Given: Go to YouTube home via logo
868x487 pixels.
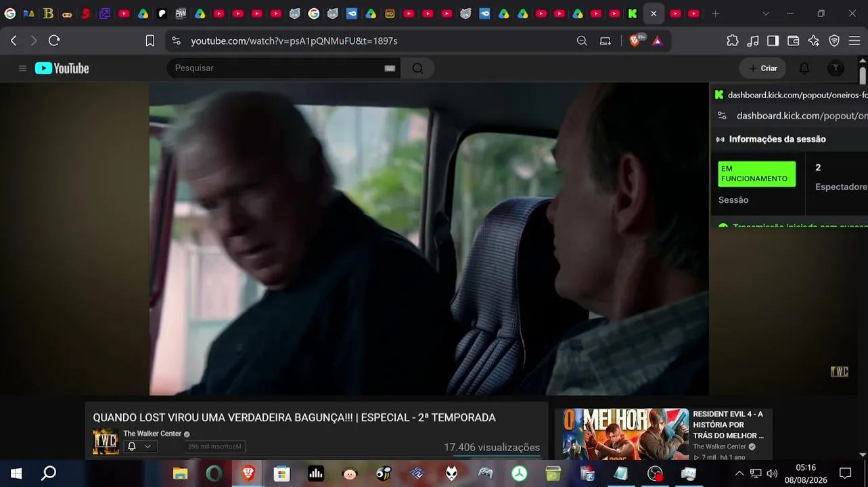Looking at the screenshot, I should (62, 68).
